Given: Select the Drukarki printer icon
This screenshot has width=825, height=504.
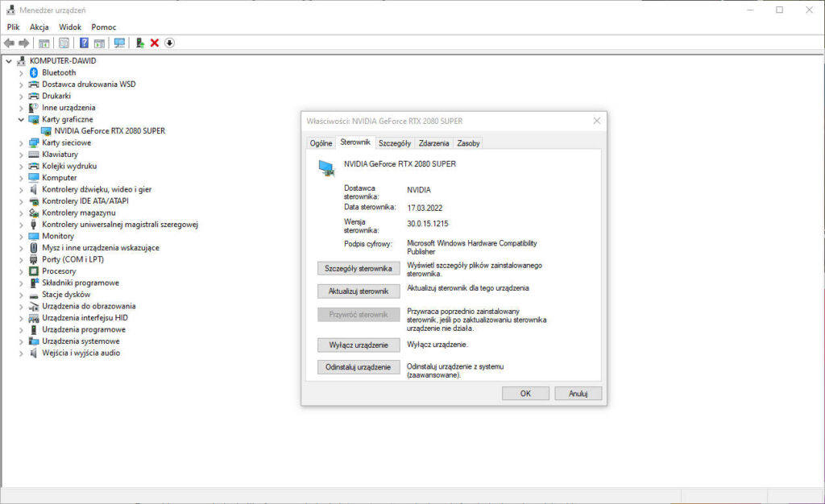Looking at the screenshot, I should (34, 96).
